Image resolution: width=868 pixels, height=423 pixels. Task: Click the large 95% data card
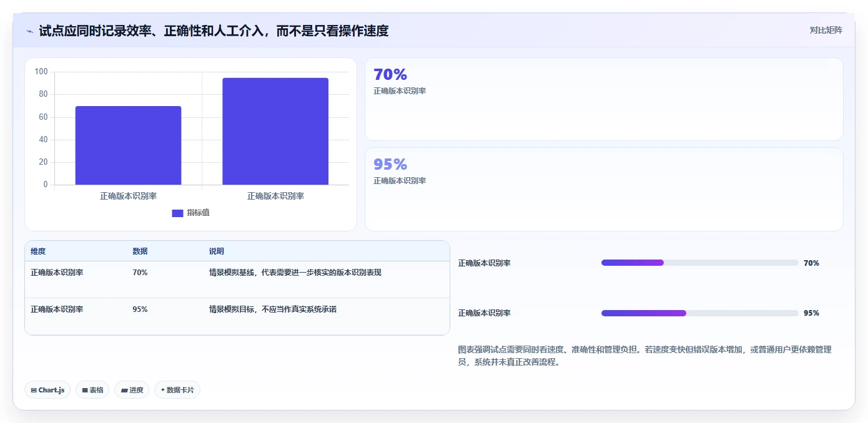[604, 189]
